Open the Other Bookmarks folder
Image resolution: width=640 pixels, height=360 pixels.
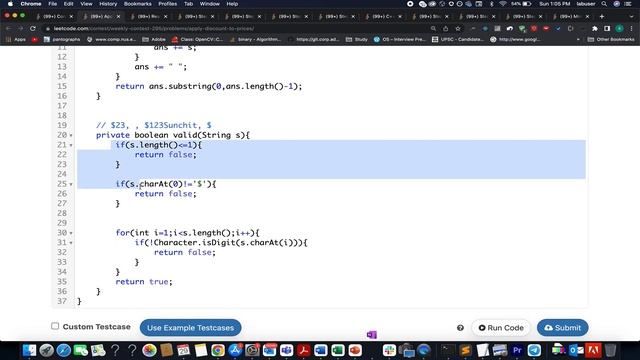point(611,40)
